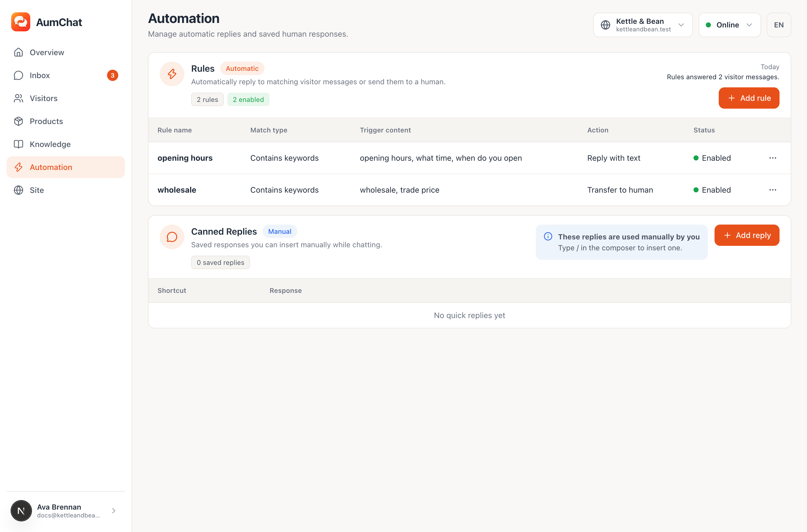Image resolution: width=807 pixels, height=532 pixels.
Task: Open the Knowledge section
Action: 66,144
